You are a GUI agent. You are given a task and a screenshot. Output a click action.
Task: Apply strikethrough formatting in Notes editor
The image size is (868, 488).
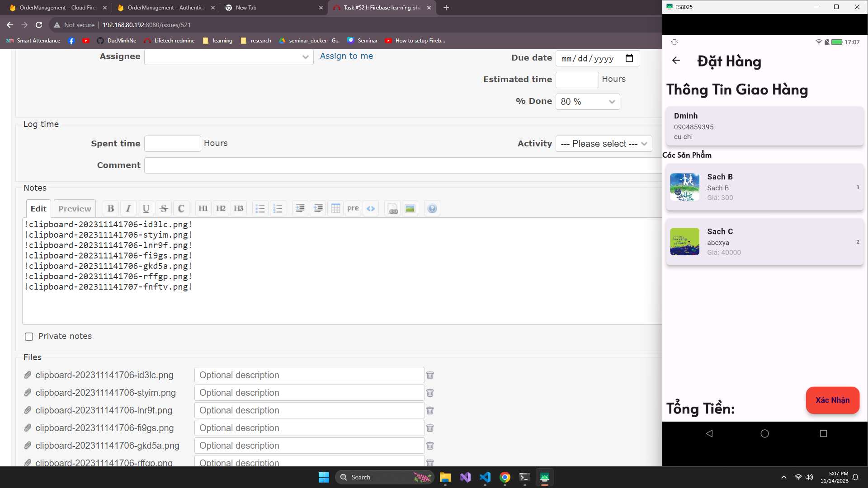coord(164,208)
